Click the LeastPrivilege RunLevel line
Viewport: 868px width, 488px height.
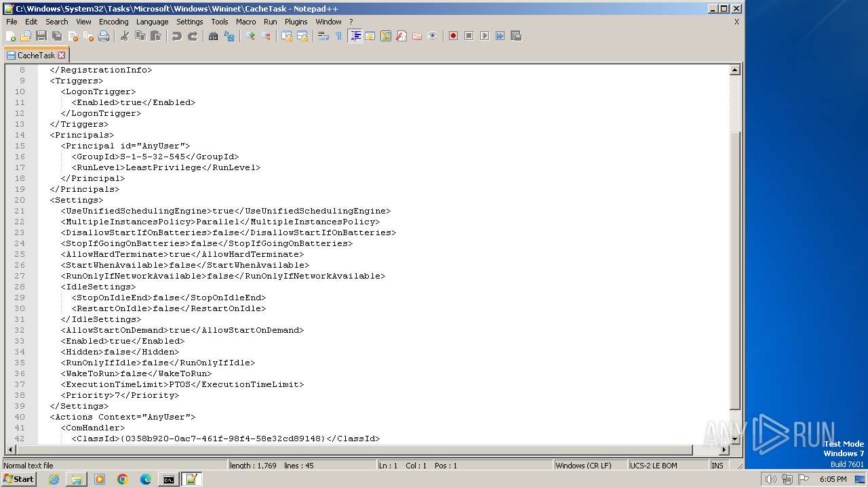(x=166, y=167)
